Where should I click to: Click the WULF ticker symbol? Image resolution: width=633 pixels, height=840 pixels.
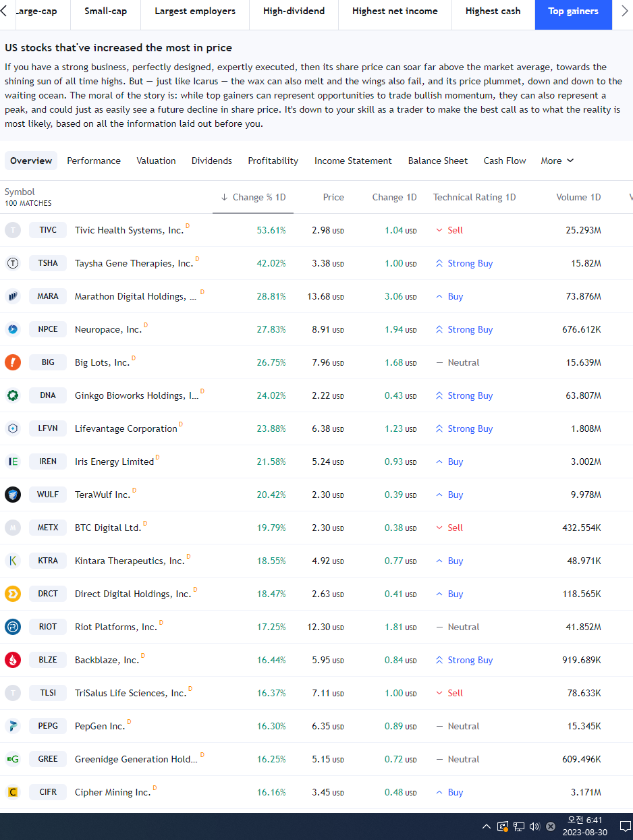(x=48, y=495)
